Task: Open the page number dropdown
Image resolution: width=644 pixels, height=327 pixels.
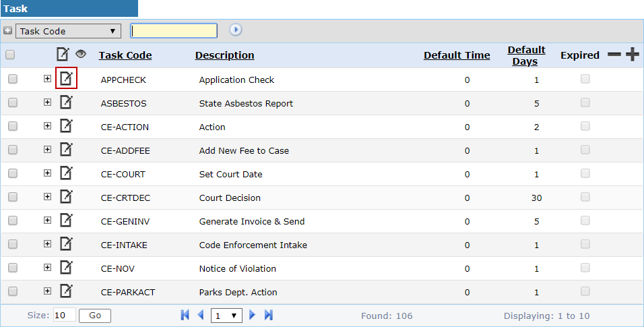Action: [226, 316]
